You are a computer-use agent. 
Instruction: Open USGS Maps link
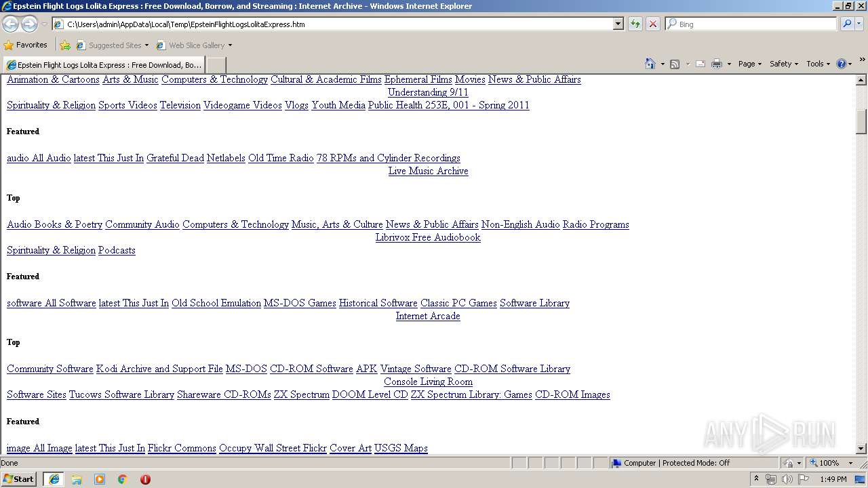tap(401, 448)
